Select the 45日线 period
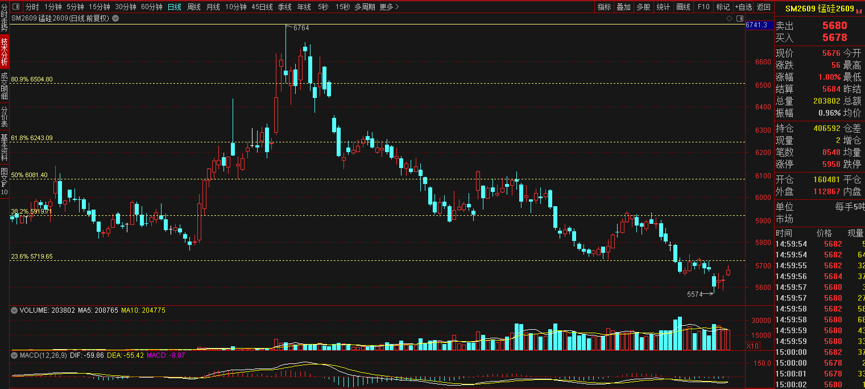 pos(261,7)
